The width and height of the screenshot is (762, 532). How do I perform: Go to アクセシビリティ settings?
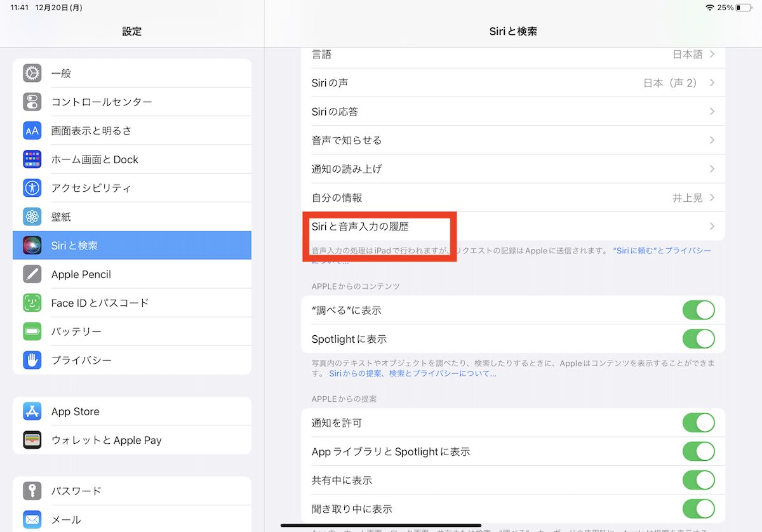(132, 188)
